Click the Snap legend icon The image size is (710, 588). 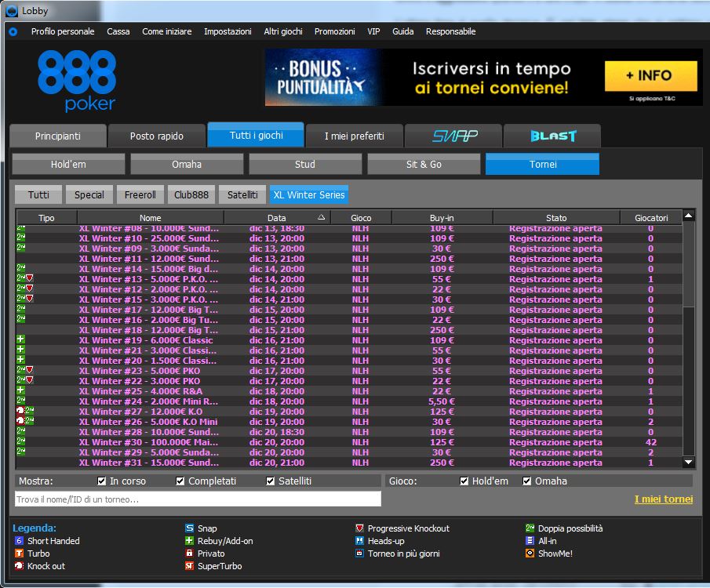click(x=189, y=528)
